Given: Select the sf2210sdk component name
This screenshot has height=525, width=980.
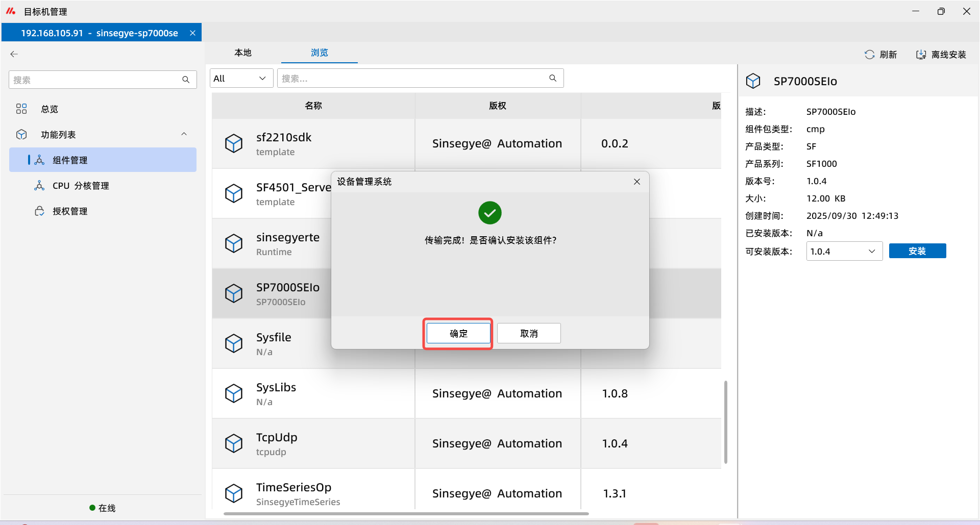Looking at the screenshot, I should 284,137.
